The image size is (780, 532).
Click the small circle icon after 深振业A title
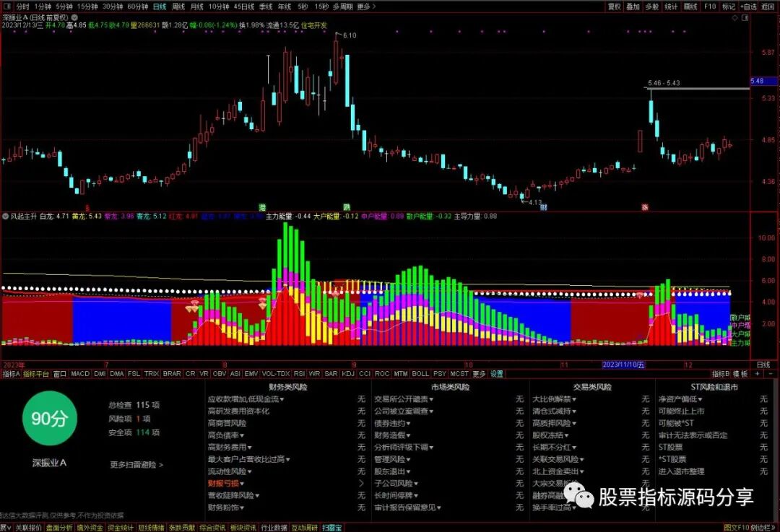tap(74, 17)
